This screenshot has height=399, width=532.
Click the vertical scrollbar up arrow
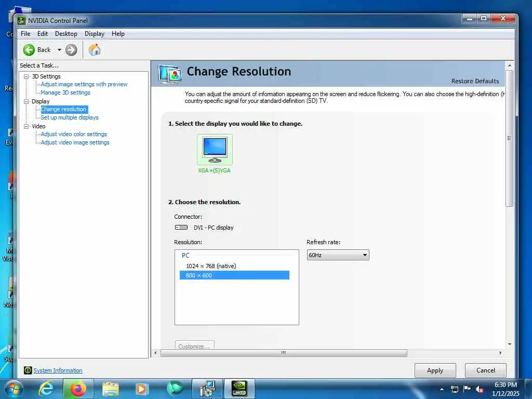(509, 65)
